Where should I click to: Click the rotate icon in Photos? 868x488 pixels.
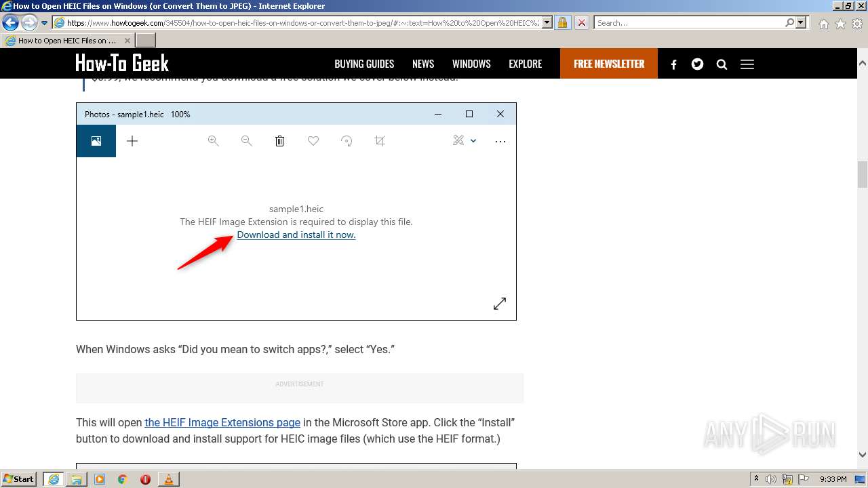tap(347, 141)
